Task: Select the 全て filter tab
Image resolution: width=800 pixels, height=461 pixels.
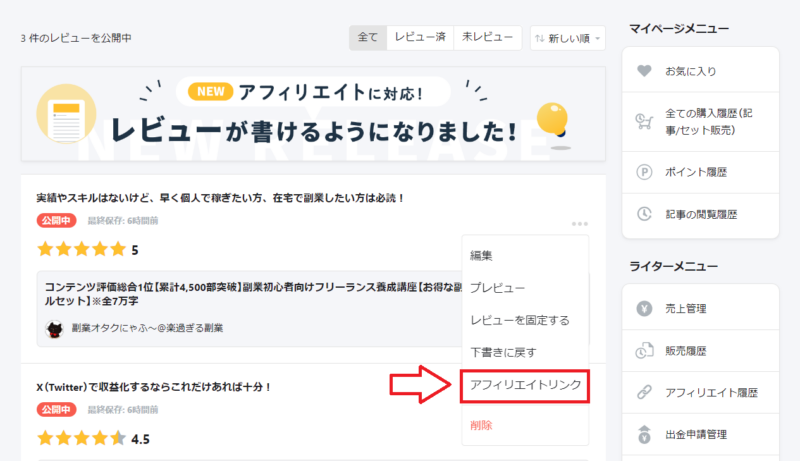Action: coord(368,37)
